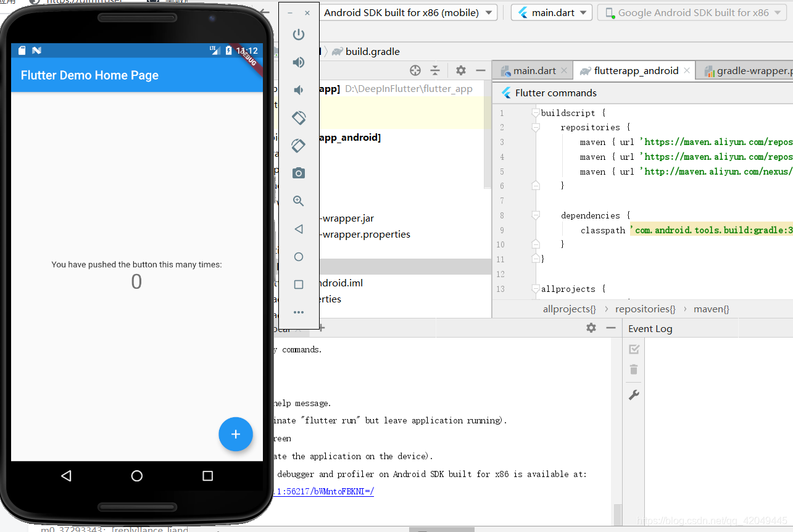Activate the emulator zoom magnifier icon
This screenshot has width=793, height=532.
point(299,201)
